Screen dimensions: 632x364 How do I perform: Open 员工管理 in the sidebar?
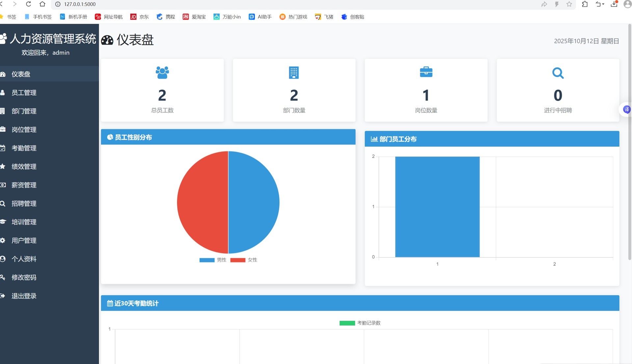(24, 93)
